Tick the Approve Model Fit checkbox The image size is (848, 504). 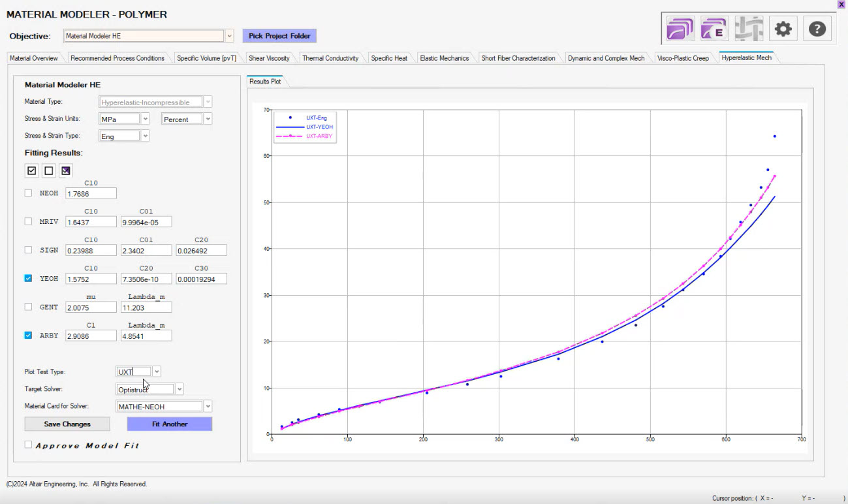click(x=28, y=445)
